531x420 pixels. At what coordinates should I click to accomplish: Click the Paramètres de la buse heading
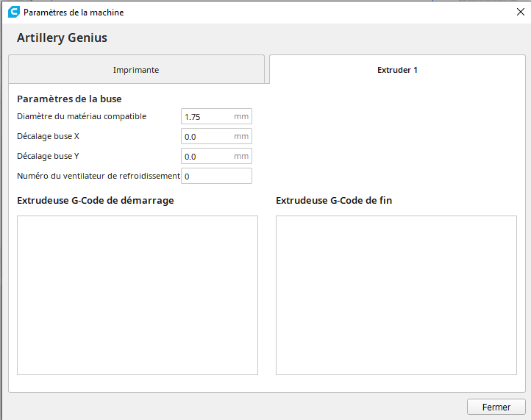click(x=69, y=99)
